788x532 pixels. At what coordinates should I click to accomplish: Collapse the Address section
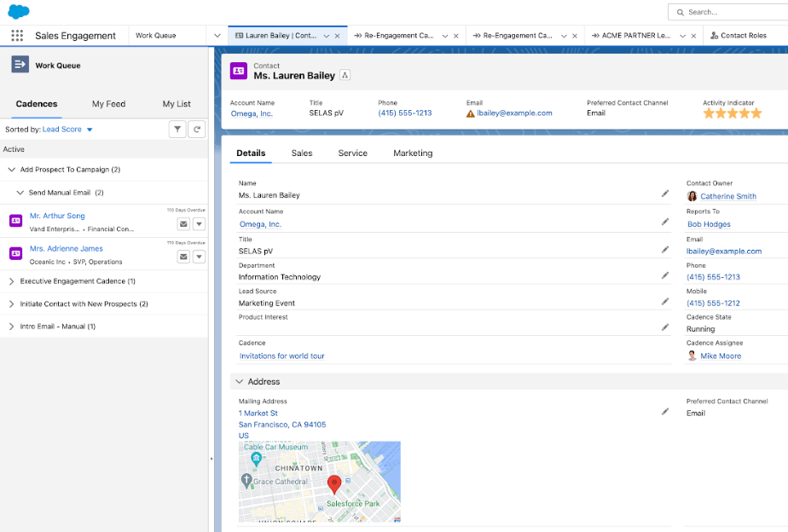point(239,381)
